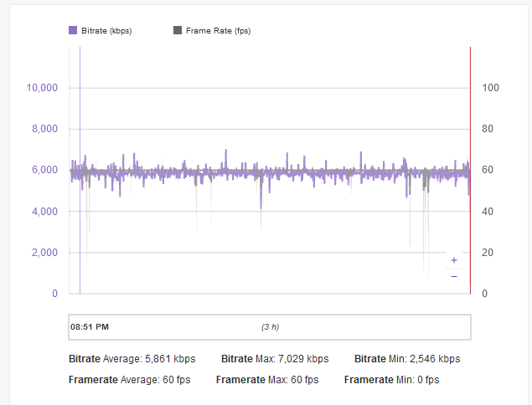Select the Bitrate Average 5,861 kbps stat
Image resolution: width=532 pixels, height=405 pixels.
point(132,359)
